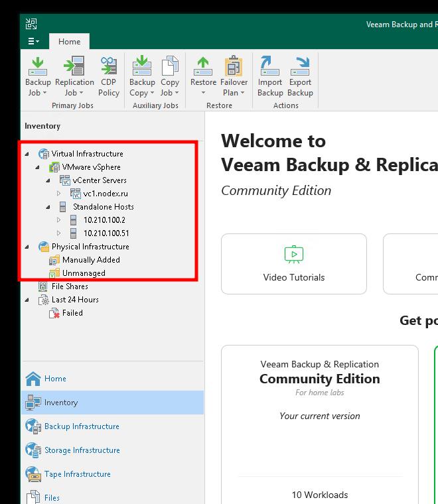This screenshot has height=504, width=438.
Task: Click the host icon beside 10.210.100.2
Action: click(73, 220)
